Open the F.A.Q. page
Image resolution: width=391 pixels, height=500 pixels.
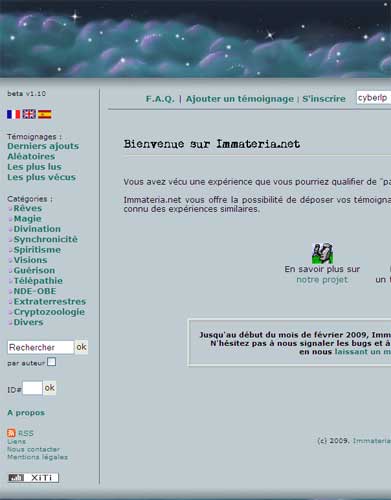160,99
